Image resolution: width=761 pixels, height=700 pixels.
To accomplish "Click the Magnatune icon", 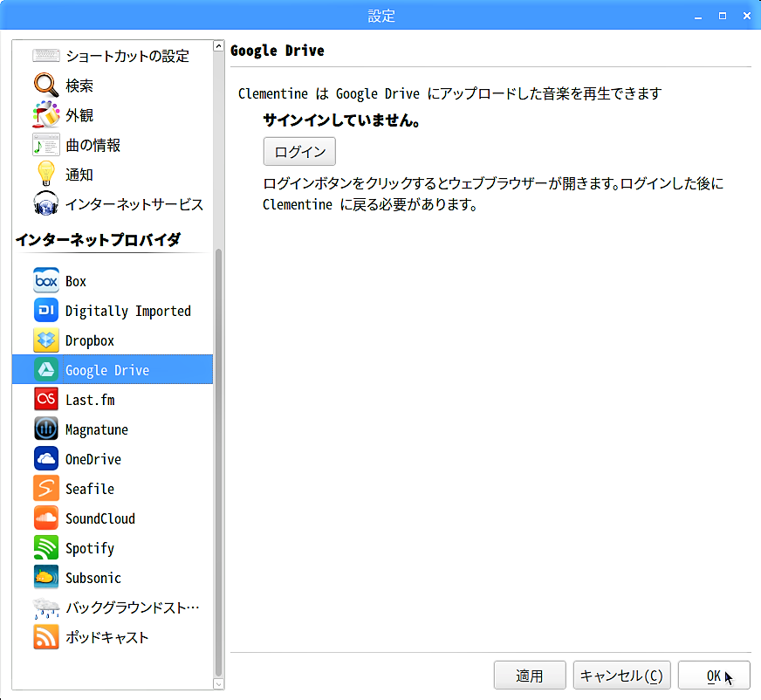I will coord(46,429).
